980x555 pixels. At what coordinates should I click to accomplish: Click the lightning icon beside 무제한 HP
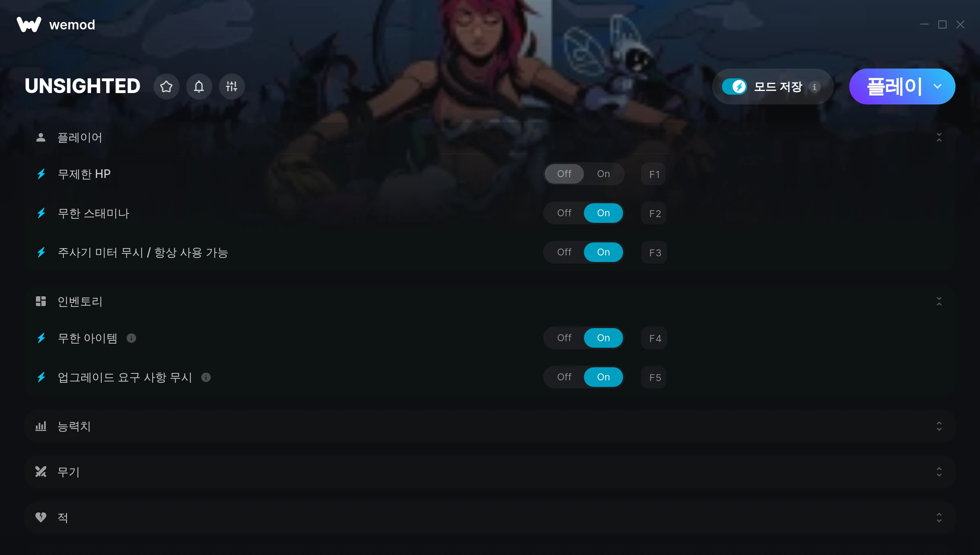tap(41, 174)
